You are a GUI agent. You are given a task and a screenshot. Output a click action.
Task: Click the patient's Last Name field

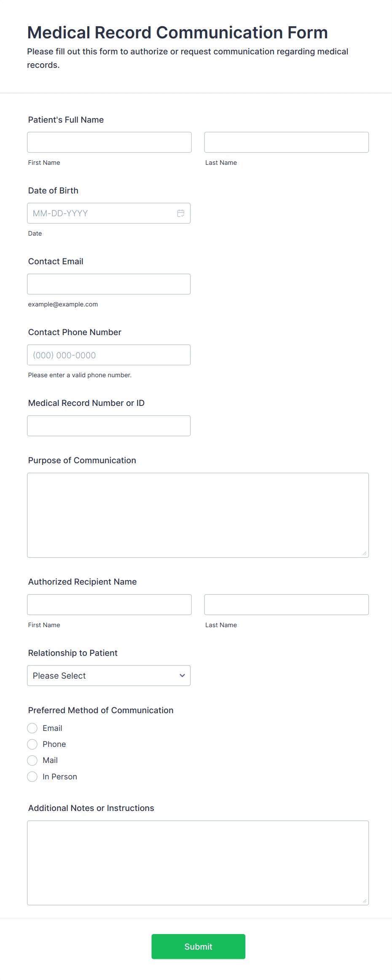coord(286,142)
